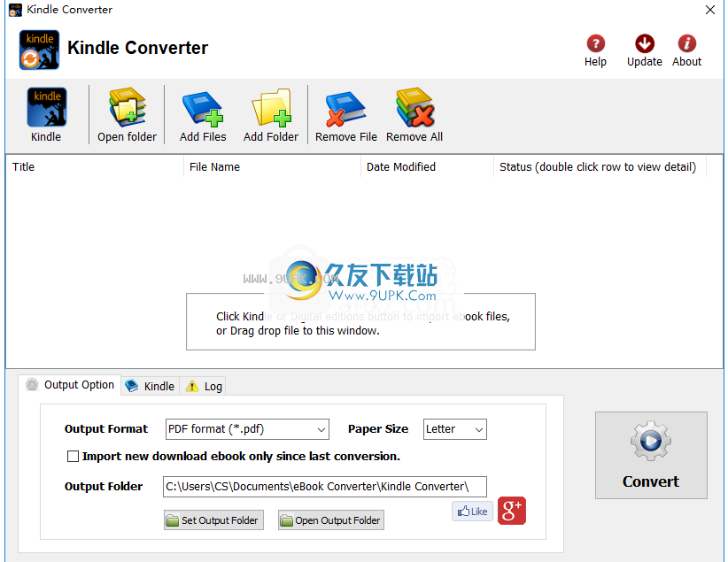This screenshot has height=562, width=728.
Task: Click the Kindle import toolbar icon
Action: pyautogui.click(x=46, y=107)
